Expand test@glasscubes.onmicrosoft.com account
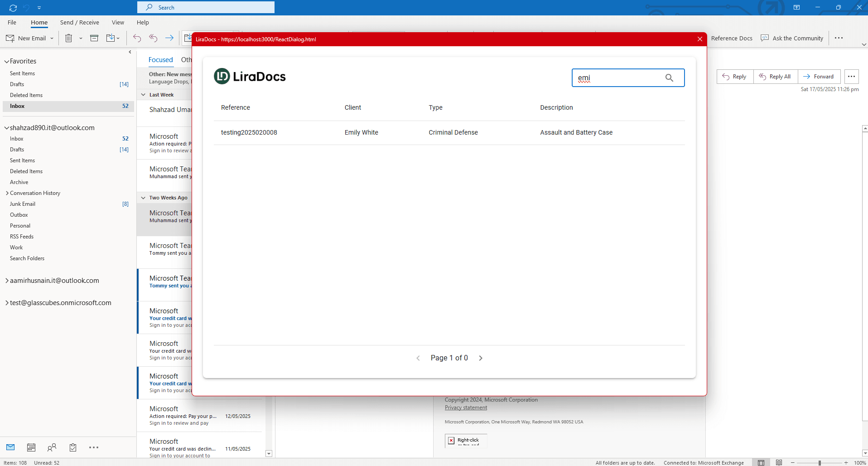The width and height of the screenshot is (868, 466). [x=7, y=303]
